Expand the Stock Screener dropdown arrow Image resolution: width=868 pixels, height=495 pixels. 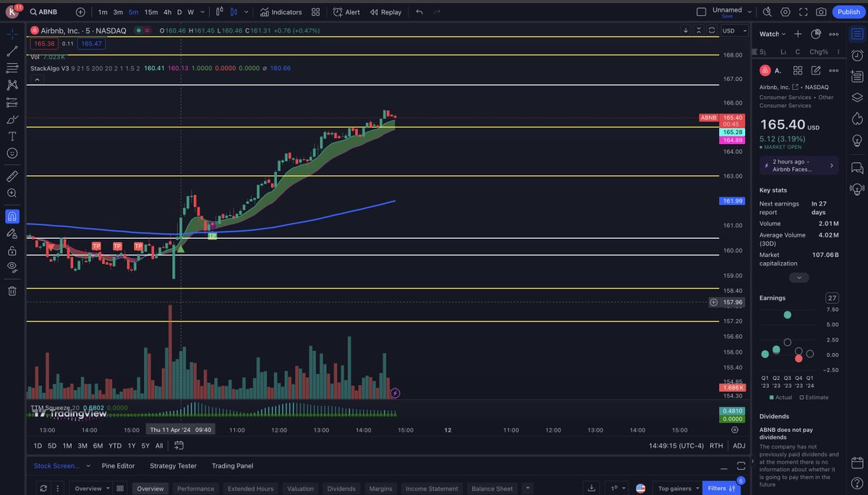pyautogui.click(x=88, y=466)
